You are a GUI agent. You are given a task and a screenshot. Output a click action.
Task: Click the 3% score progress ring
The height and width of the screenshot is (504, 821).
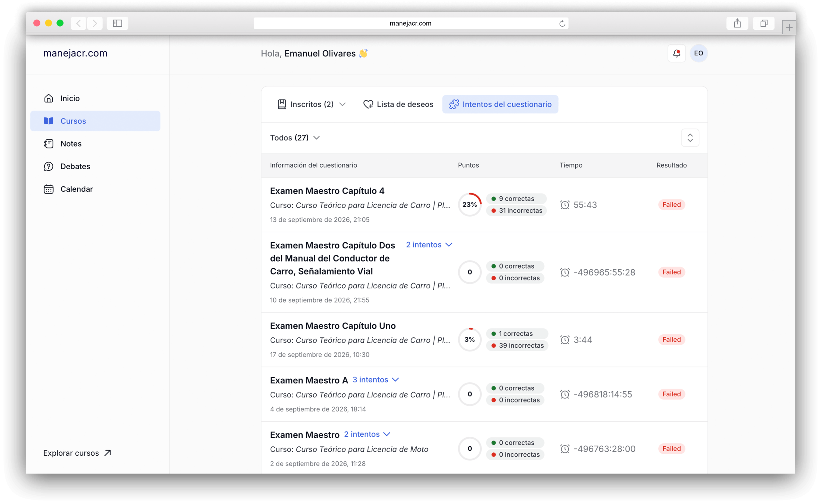click(x=470, y=340)
